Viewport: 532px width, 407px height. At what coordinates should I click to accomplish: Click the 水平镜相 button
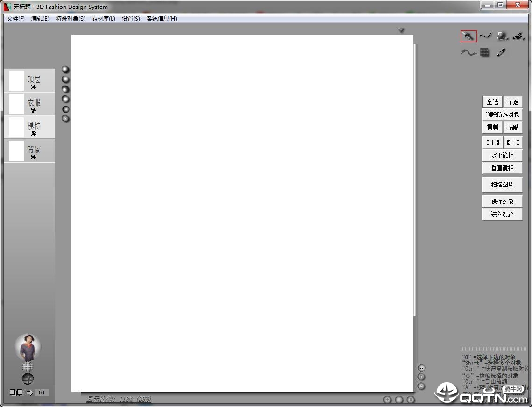pos(503,155)
